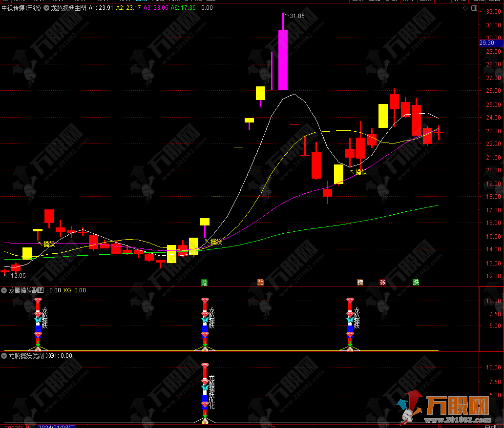This screenshot has height=428, width=504.
Task: Select the 中视传媒(日线) chart title
Action: point(21,8)
